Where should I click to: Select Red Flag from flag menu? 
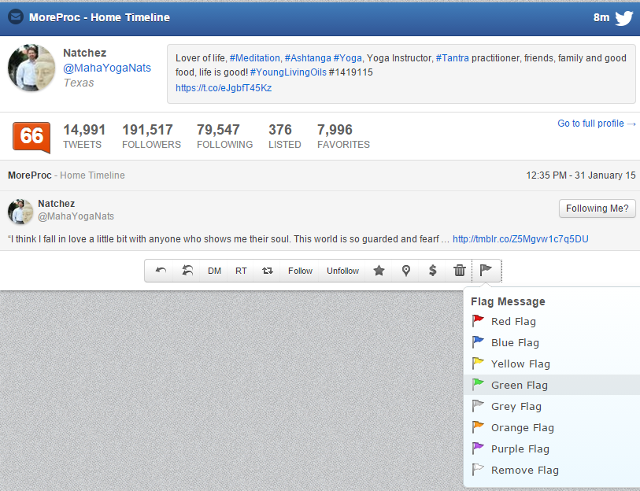(552, 322)
